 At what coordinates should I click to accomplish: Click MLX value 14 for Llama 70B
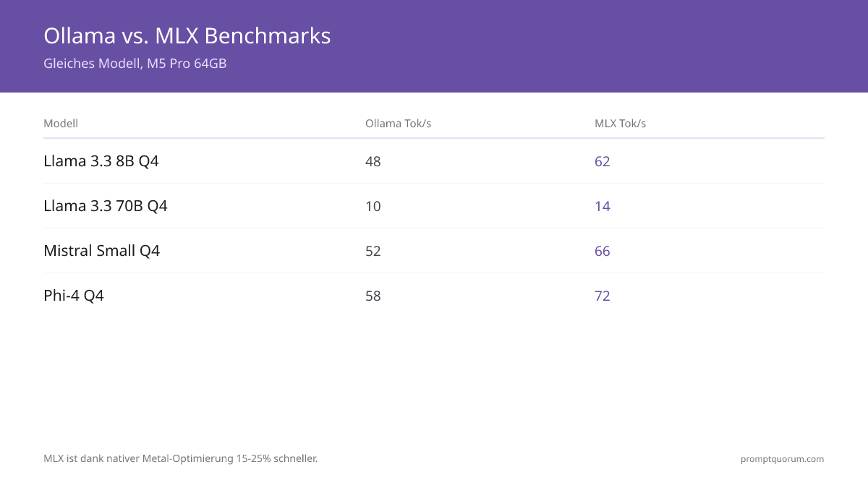click(603, 206)
